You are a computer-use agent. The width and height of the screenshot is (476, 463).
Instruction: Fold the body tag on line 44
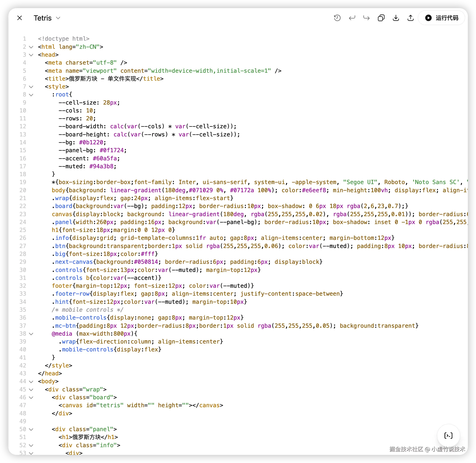(x=31, y=381)
